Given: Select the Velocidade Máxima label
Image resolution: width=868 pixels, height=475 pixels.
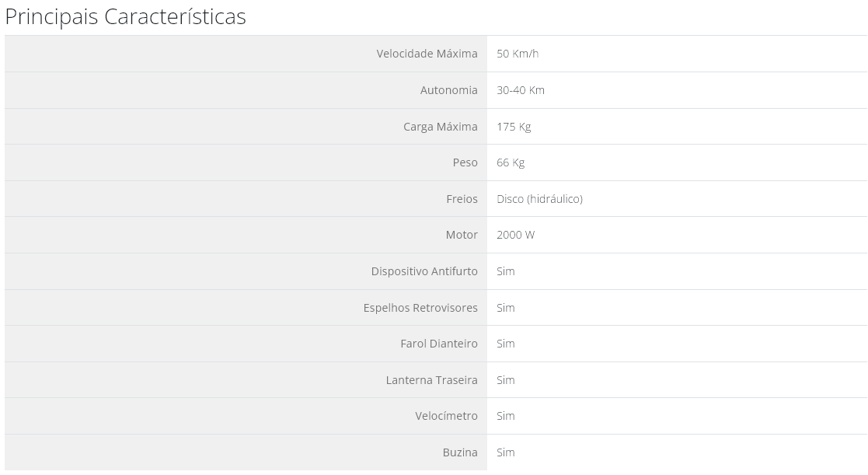Looking at the screenshot, I should tap(427, 54).
